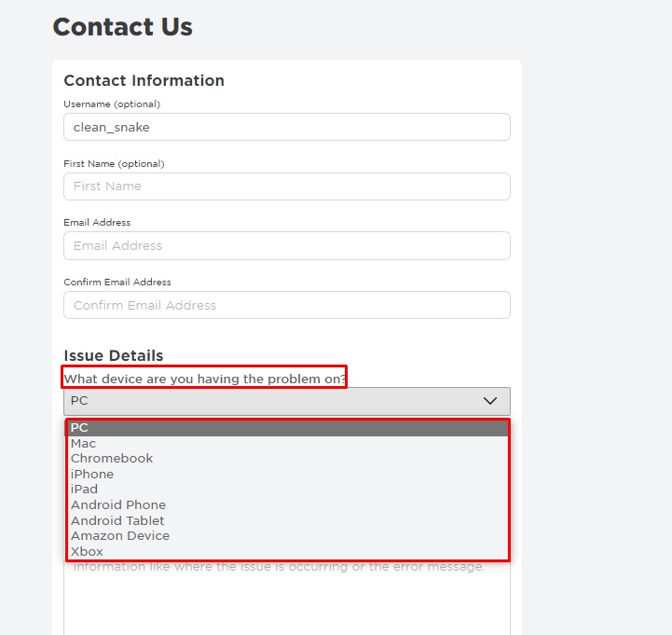Screen dimensions: 672x635
Task: Click the "Username (optional)" label
Action: 112,104
